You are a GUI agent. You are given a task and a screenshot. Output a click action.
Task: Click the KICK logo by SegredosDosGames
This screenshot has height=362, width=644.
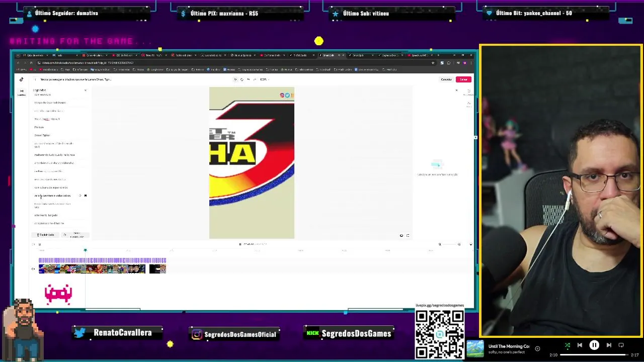313,333
